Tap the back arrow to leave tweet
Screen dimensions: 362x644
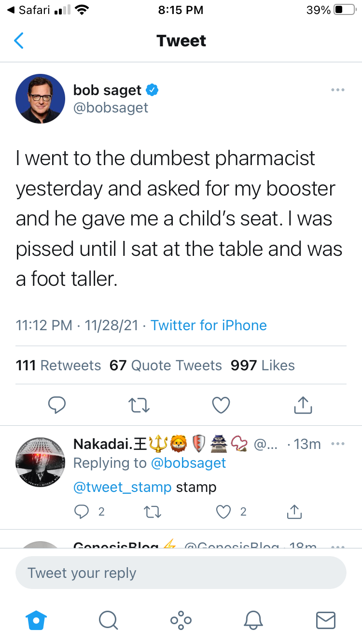(x=19, y=41)
